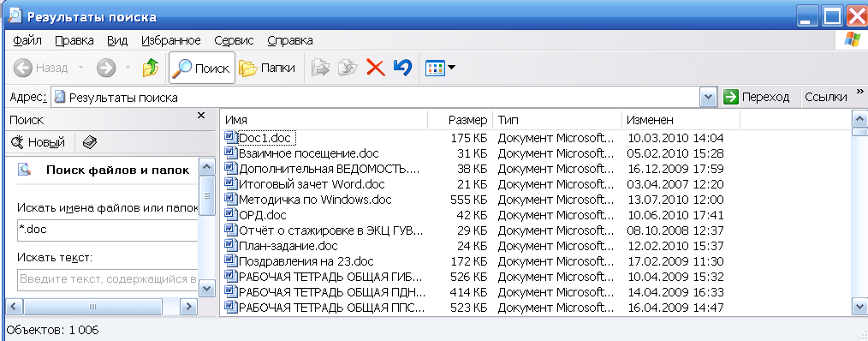Click the file name field containing *.doc
This screenshot has height=341, width=868.
coord(107,230)
